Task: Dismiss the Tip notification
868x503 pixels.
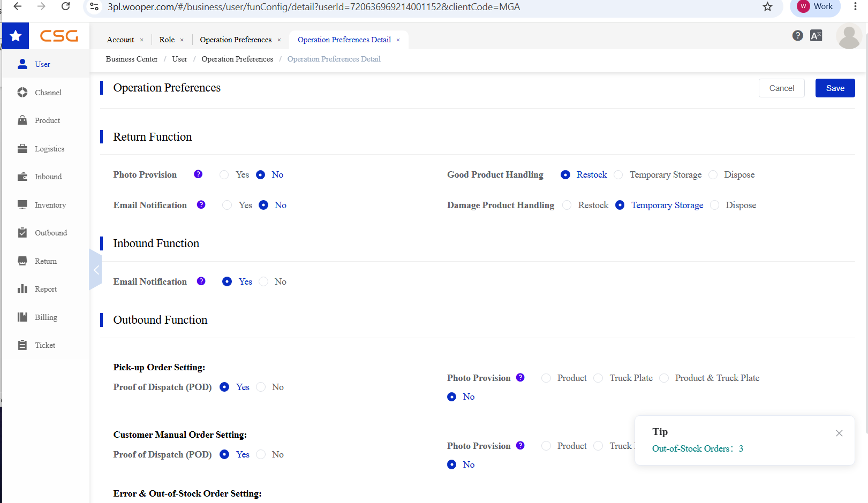Action: click(x=839, y=433)
